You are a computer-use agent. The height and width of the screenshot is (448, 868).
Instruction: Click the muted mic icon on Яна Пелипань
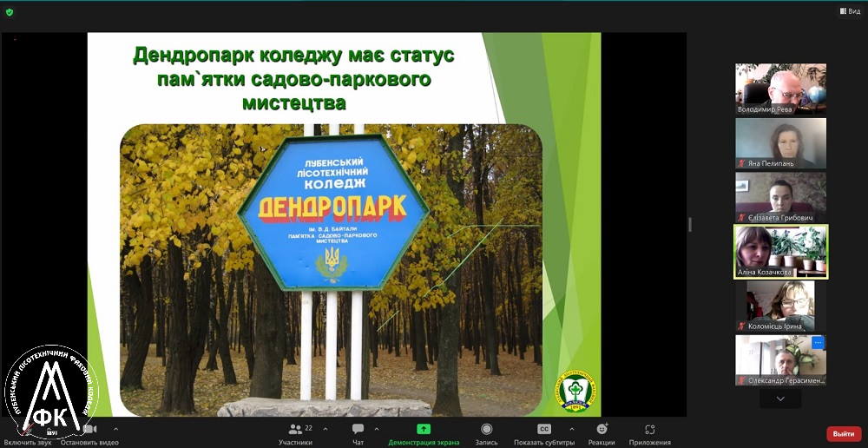(x=742, y=164)
